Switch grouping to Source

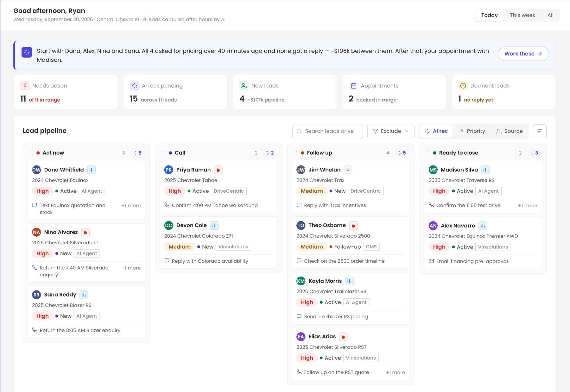tap(509, 131)
